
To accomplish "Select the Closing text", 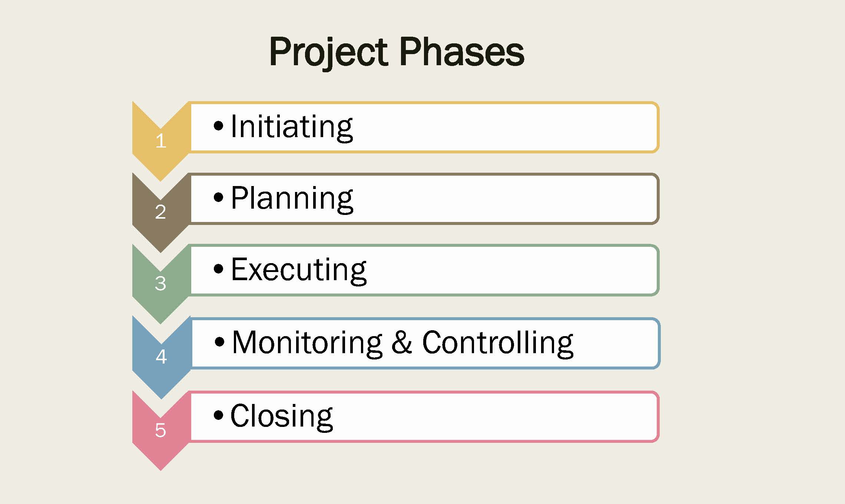I will coord(282,417).
